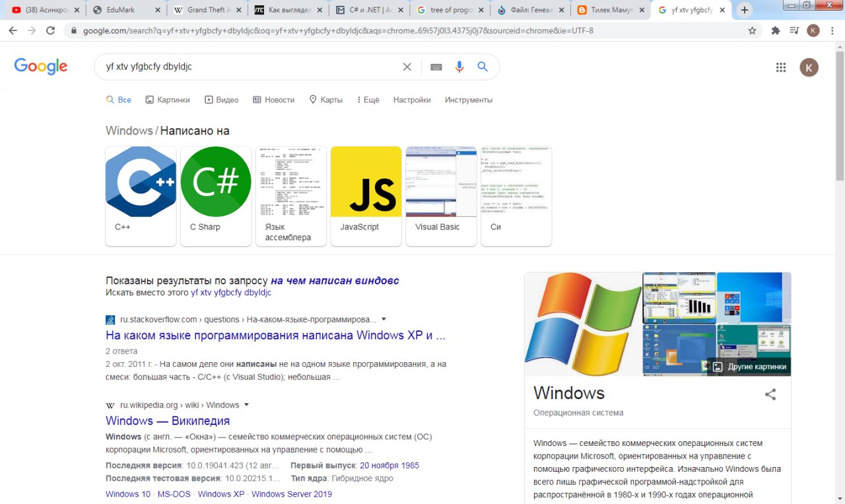Expand stackoverflow result options arrow

coord(384,319)
